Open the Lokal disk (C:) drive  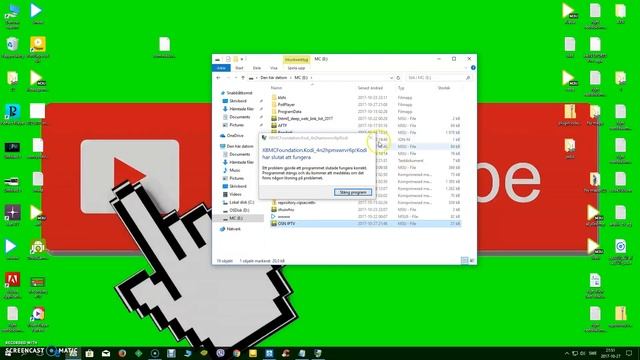(x=241, y=202)
